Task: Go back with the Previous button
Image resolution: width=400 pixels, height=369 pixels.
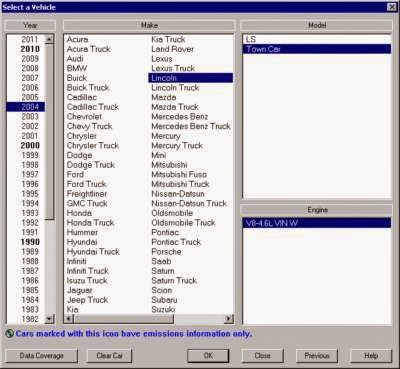Action: 317,356
